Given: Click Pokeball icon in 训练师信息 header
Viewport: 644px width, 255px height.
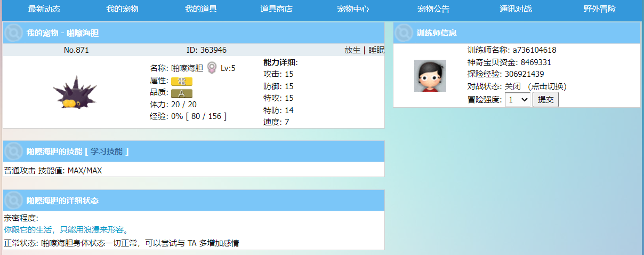Looking at the screenshot, I should coord(405,33).
